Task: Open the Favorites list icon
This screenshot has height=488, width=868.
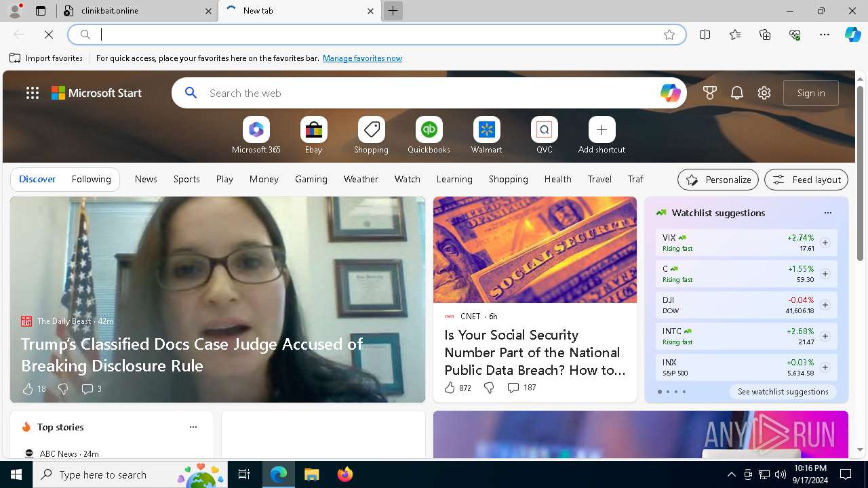Action: (x=735, y=35)
